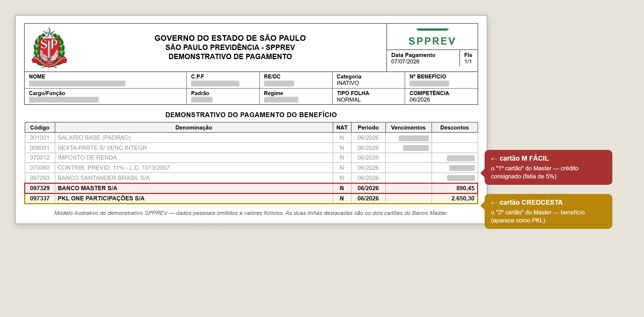Click the 'DEMONSTRATIVO DE PAGAMENTO' title

[230, 56]
